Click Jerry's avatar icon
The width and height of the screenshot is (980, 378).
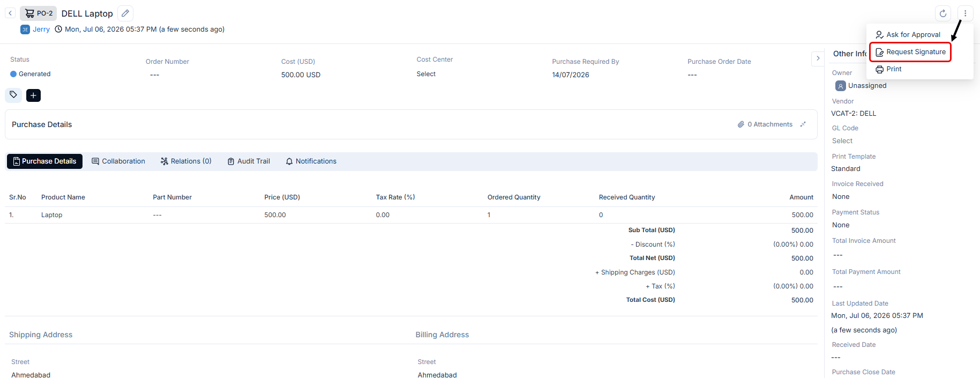pos(25,29)
